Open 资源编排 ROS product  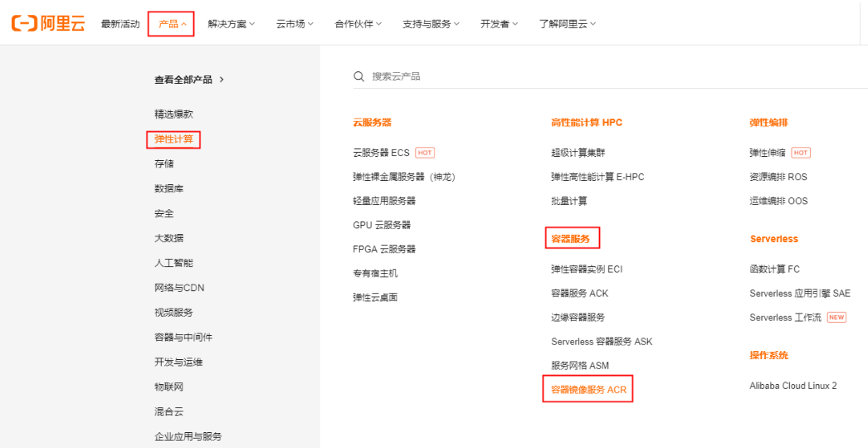[x=778, y=178]
